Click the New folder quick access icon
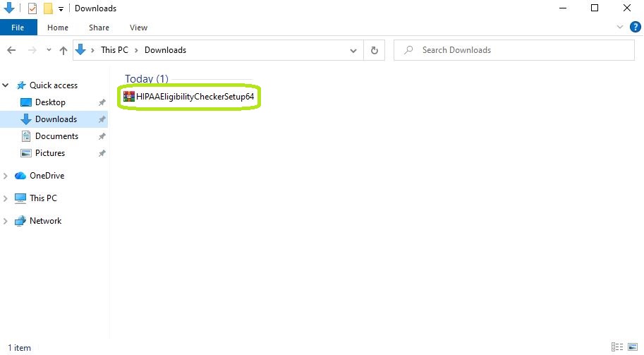This screenshot has height=355, width=644. [x=48, y=8]
